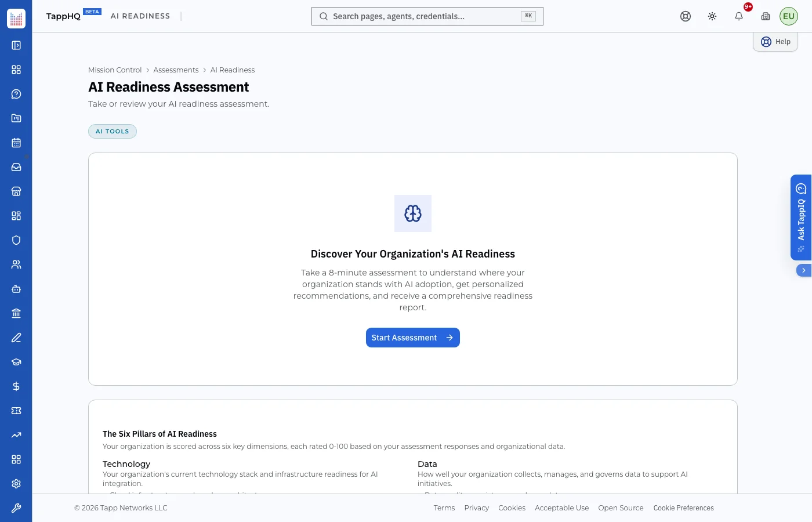
Task: Open the ticket icon in the sidebar
Action: tap(16, 411)
